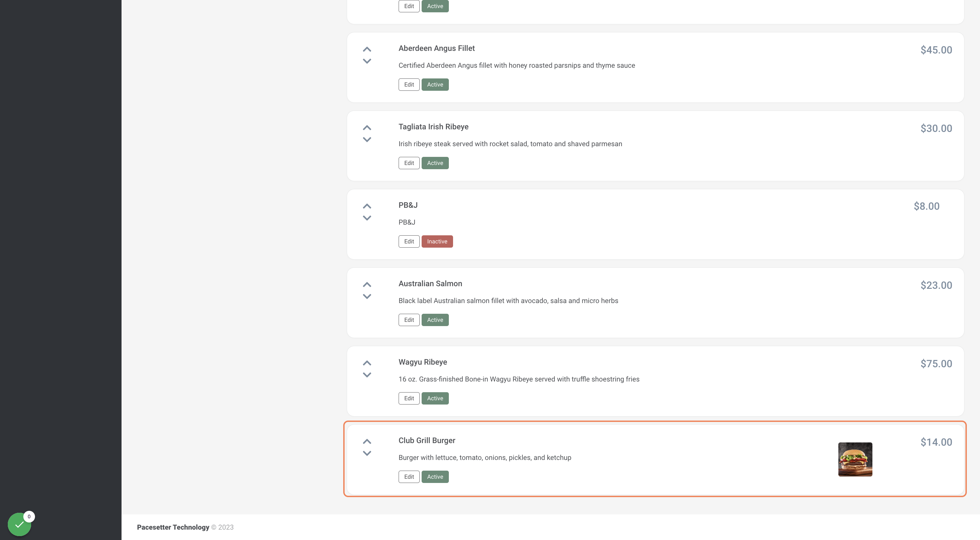Viewport: 980px width, 540px height.
Task: Edit the Tagliata Irish Ribeye item
Action: point(409,163)
